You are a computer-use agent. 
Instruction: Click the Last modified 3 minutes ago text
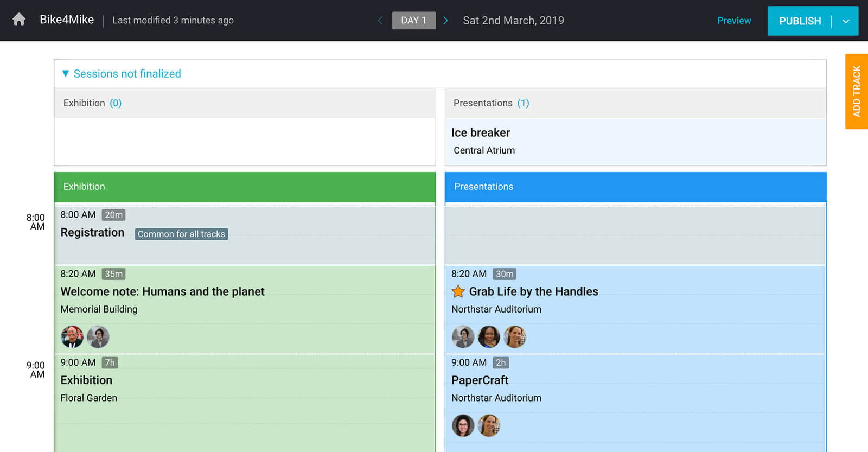pyautogui.click(x=173, y=20)
